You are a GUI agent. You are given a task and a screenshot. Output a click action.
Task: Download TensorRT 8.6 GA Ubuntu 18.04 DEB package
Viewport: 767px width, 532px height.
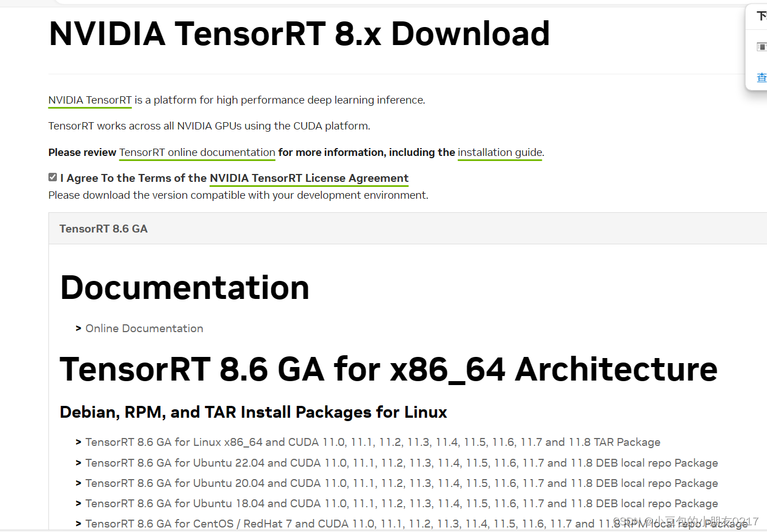point(402,504)
